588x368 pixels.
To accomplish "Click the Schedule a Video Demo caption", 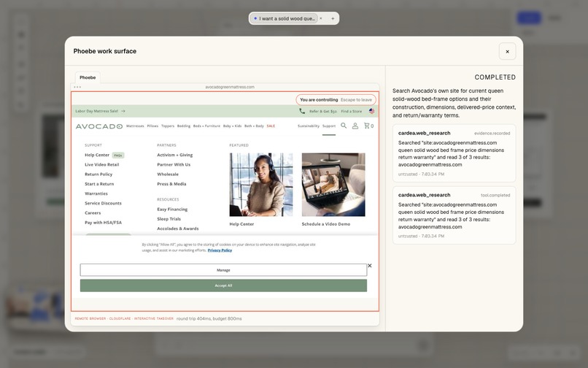I will (x=326, y=224).
